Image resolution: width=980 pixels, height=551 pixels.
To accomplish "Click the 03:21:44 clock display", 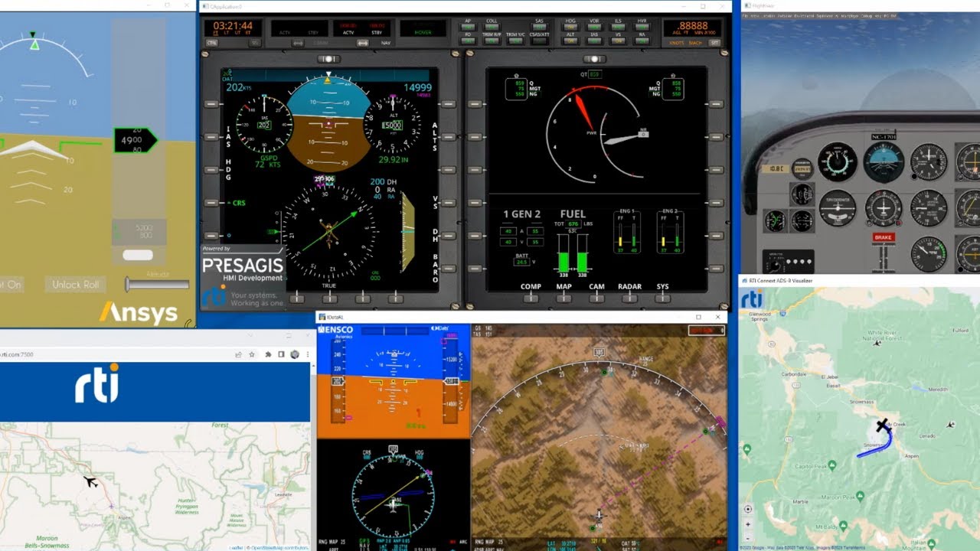I will (x=233, y=25).
